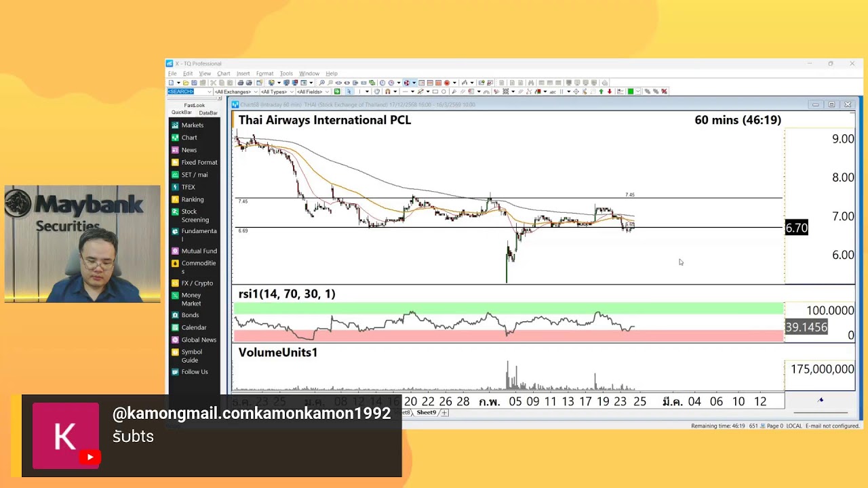Open the Edit menu
This screenshot has width=868, height=488.
pyautogui.click(x=188, y=73)
